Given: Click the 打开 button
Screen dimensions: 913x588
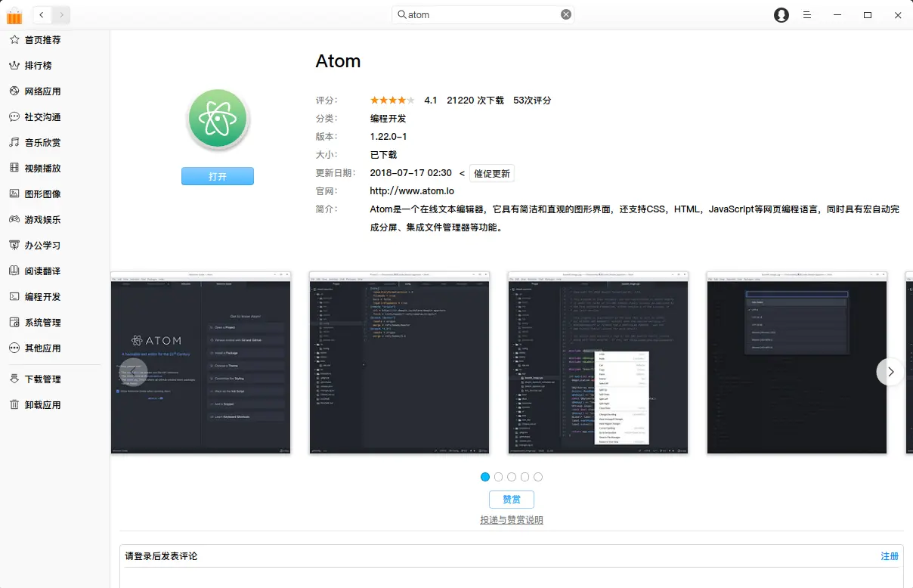Looking at the screenshot, I should point(218,176).
